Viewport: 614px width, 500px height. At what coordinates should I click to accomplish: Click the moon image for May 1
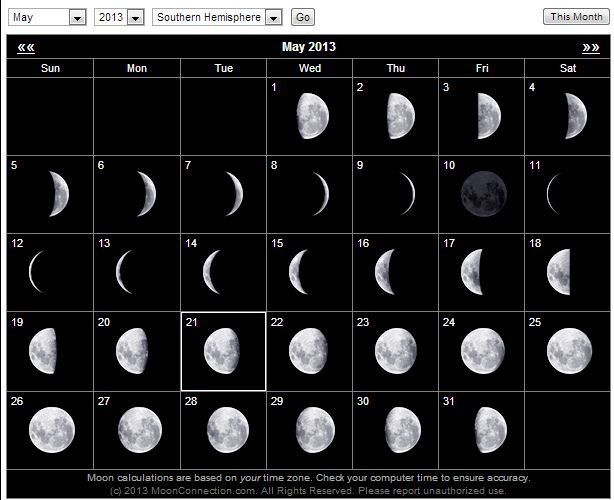coord(312,116)
